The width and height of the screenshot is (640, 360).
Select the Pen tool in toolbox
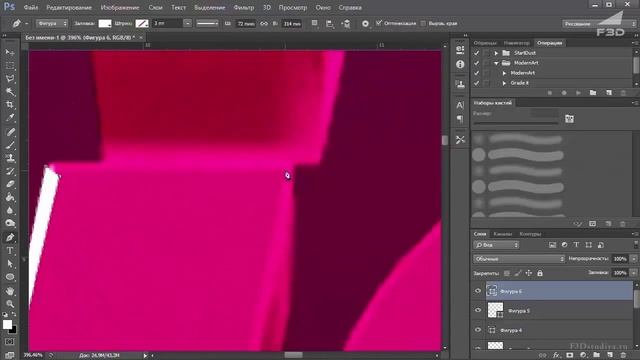point(10,237)
